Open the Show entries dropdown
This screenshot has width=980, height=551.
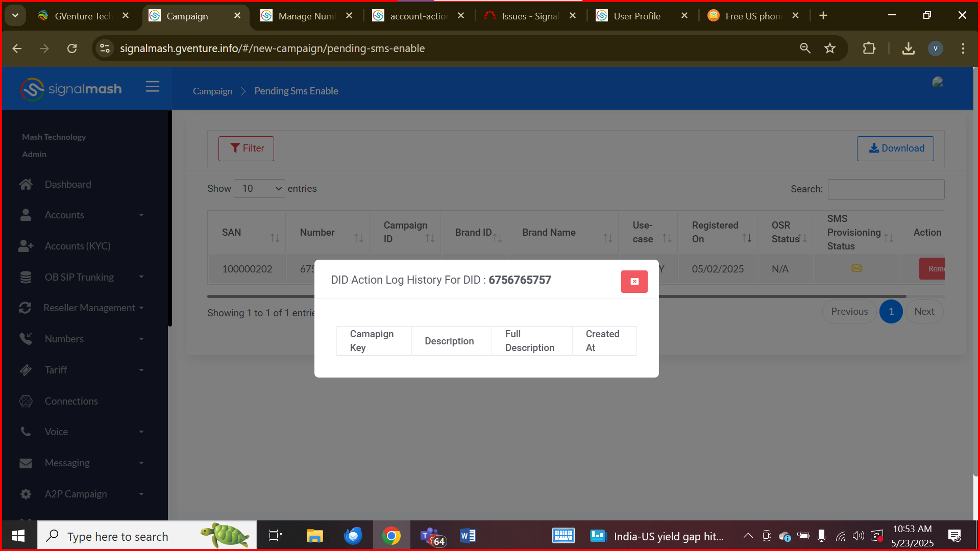[259, 189]
